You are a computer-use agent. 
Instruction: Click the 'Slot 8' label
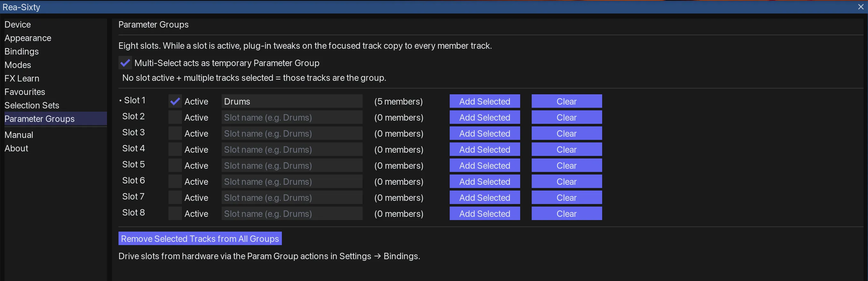(x=134, y=213)
